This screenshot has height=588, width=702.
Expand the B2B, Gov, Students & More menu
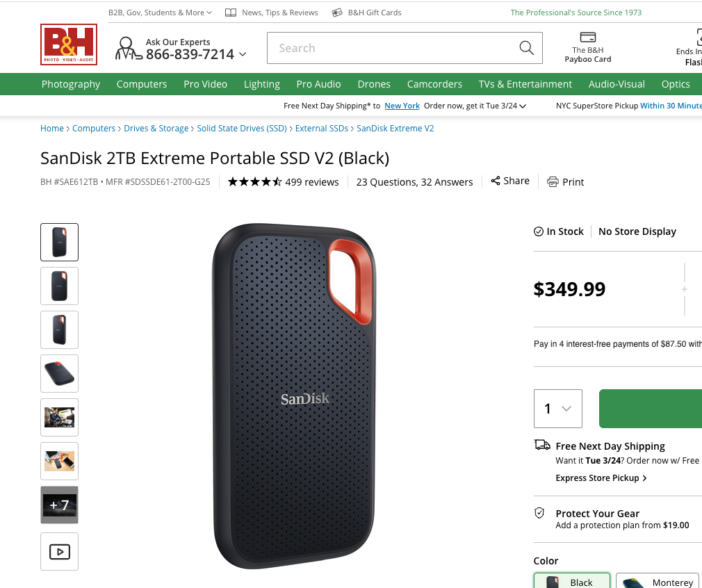coord(160,13)
